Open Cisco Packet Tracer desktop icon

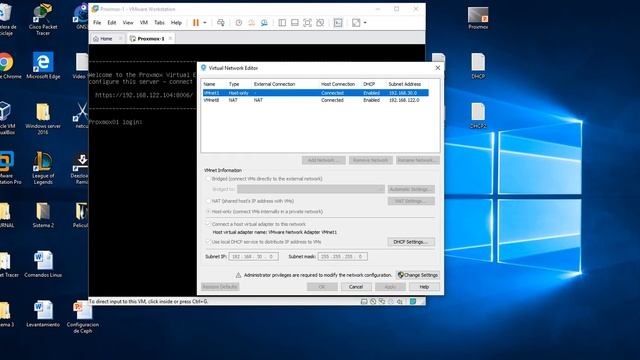coord(43,20)
